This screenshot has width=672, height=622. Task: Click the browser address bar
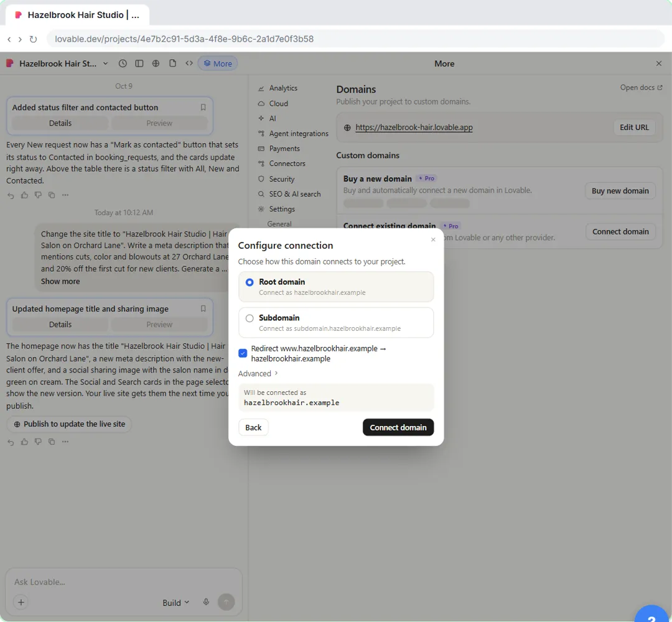355,39
